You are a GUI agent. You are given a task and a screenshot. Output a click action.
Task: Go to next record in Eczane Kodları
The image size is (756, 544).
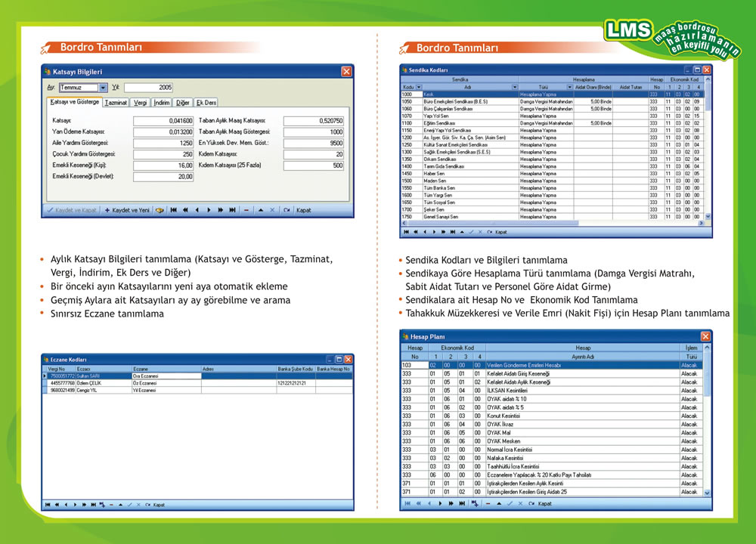click(x=75, y=505)
